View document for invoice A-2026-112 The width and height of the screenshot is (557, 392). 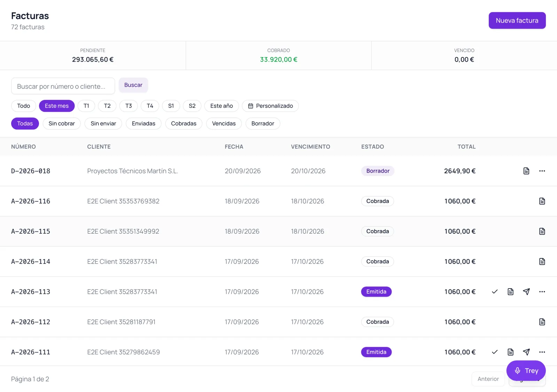coord(542,322)
